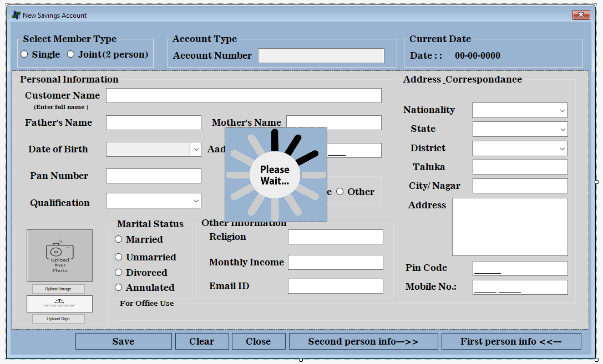Image resolution: width=603 pixels, height=364 pixels.
Task: Focus the Monthly Income field
Action: pos(336,262)
